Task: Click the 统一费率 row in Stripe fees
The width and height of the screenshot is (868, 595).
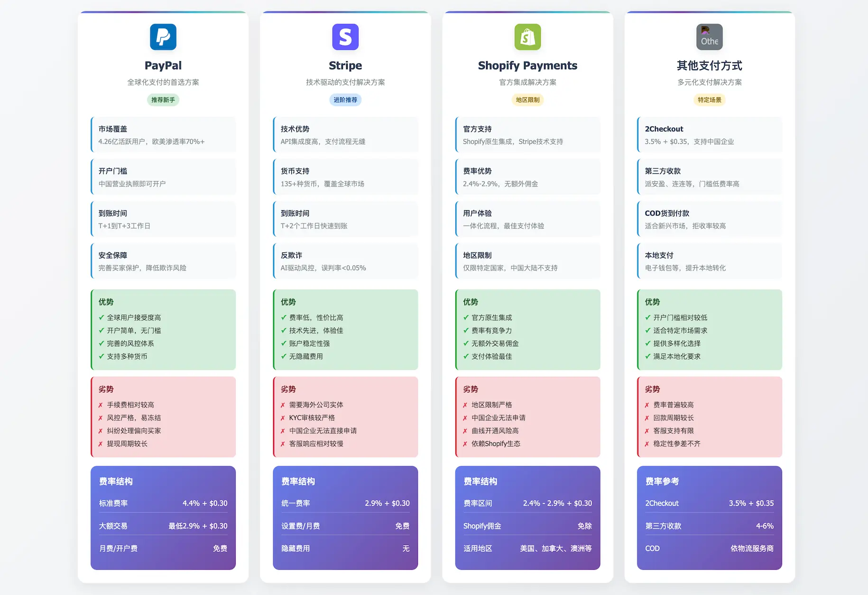Action: [x=345, y=503]
